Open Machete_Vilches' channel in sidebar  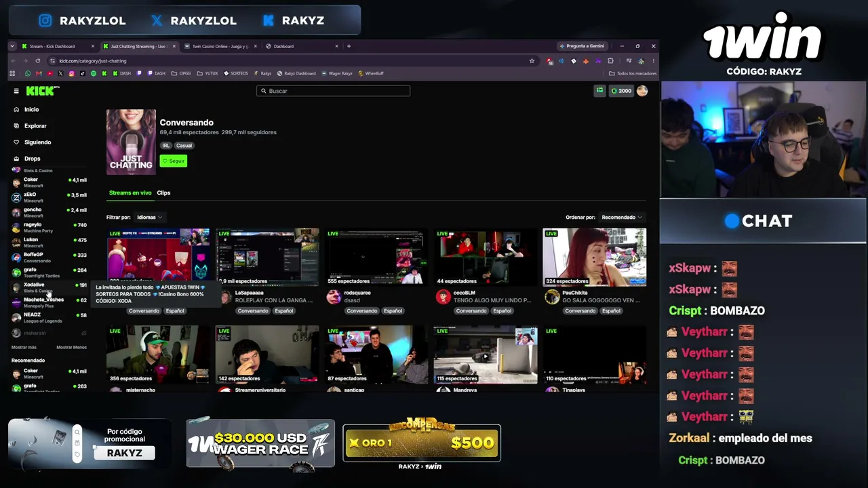50,302
